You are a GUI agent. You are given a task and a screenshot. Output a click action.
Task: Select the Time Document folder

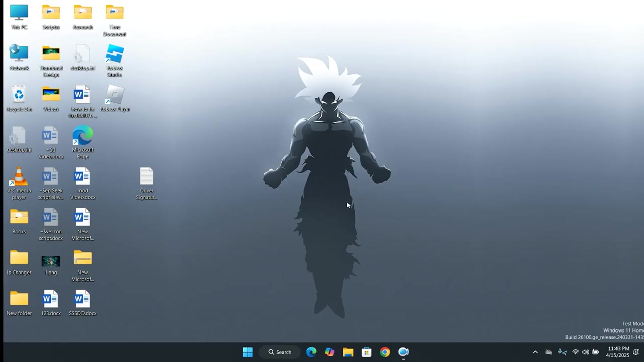click(115, 21)
